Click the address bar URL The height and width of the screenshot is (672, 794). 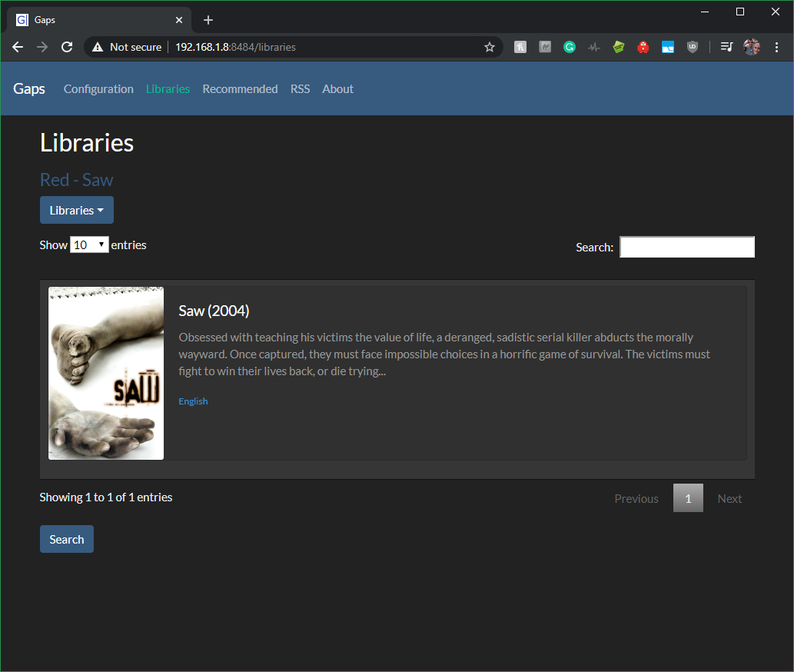[235, 47]
